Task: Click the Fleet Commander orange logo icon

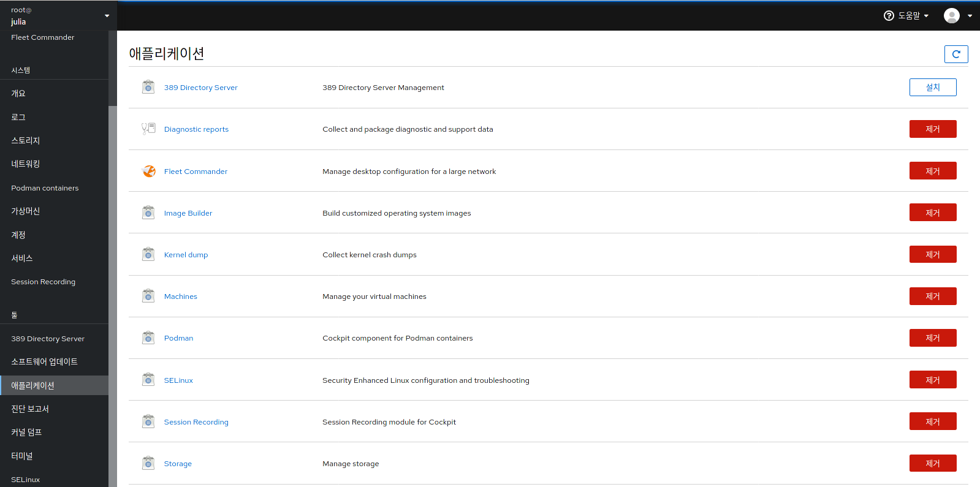Action: pyautogui.click(x=148, y=171)
